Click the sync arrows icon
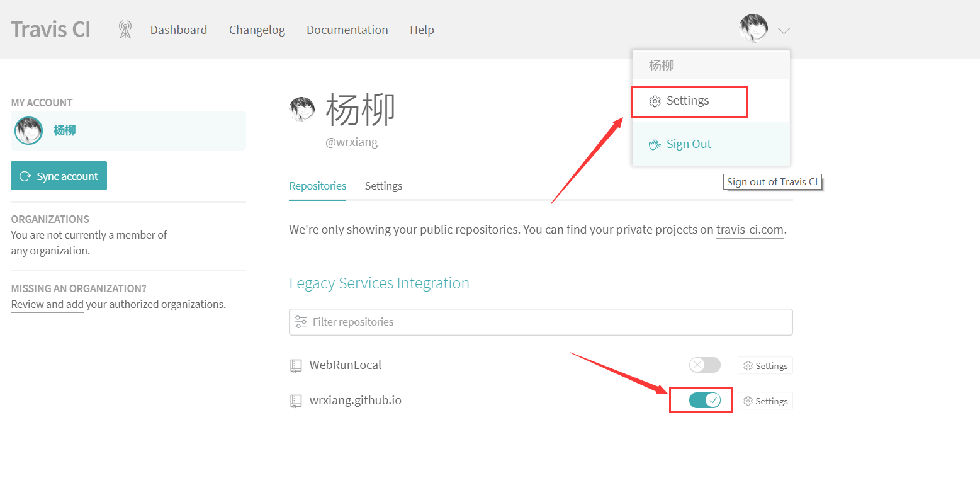Viewport: 980px width, 483px height. click(x=25, y=176)
